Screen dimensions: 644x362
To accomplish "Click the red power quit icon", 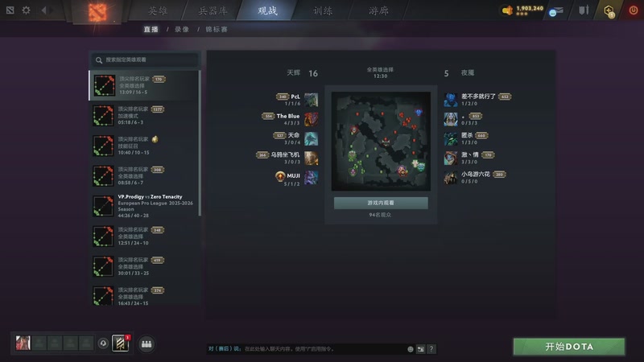I will coord(634,10).
